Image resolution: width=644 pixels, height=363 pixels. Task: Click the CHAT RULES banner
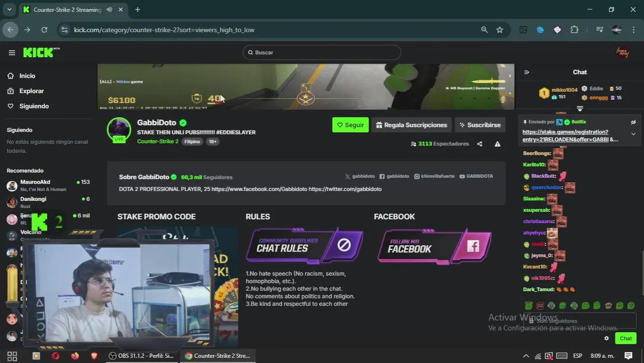click(x=304, y=246)
